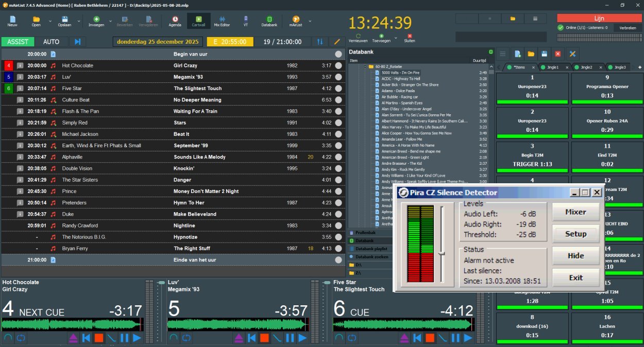Expand the Opslaan dropdown arrow
Viewport: 644px width, 347px height.
pos(79,21)
